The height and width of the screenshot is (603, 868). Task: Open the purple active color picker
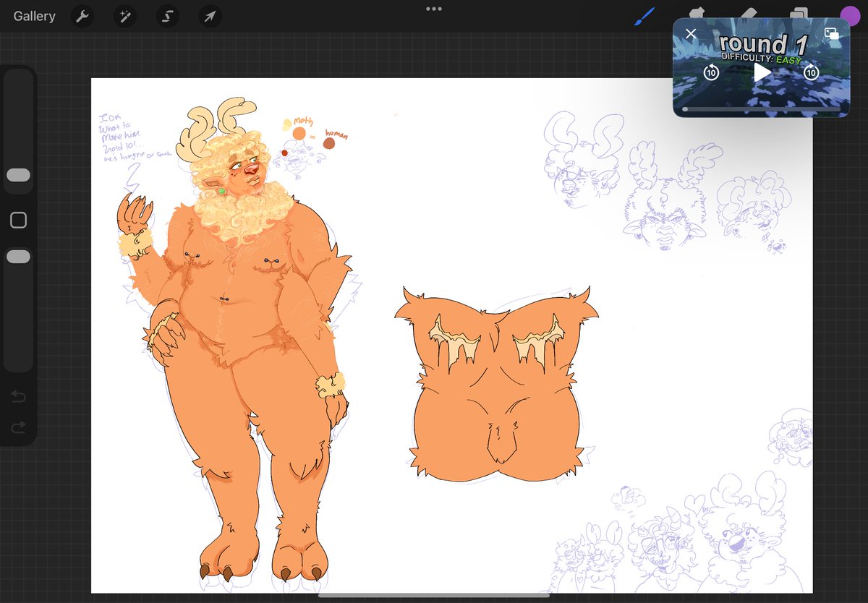(x=850, y=16)
